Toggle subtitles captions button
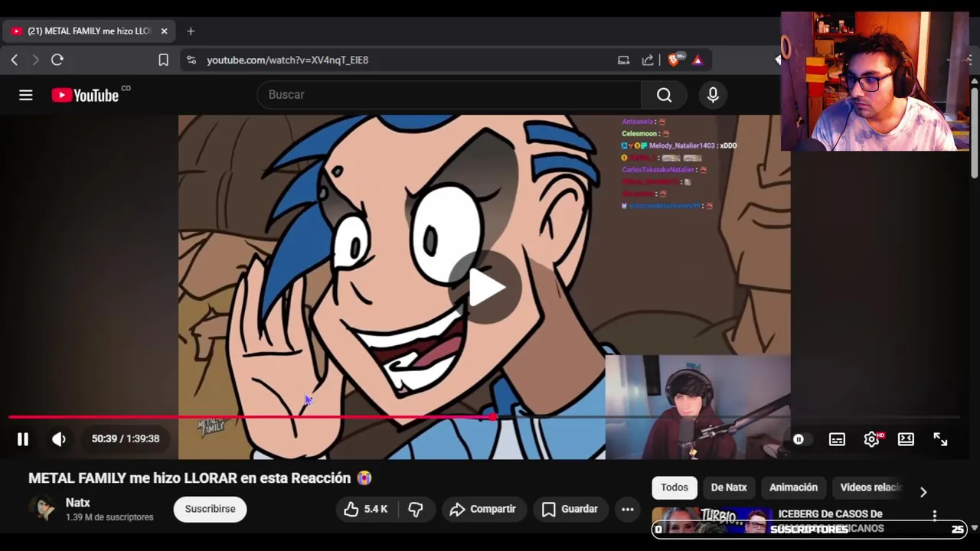This screenshot has height=551, width=980. pos(837,439)
